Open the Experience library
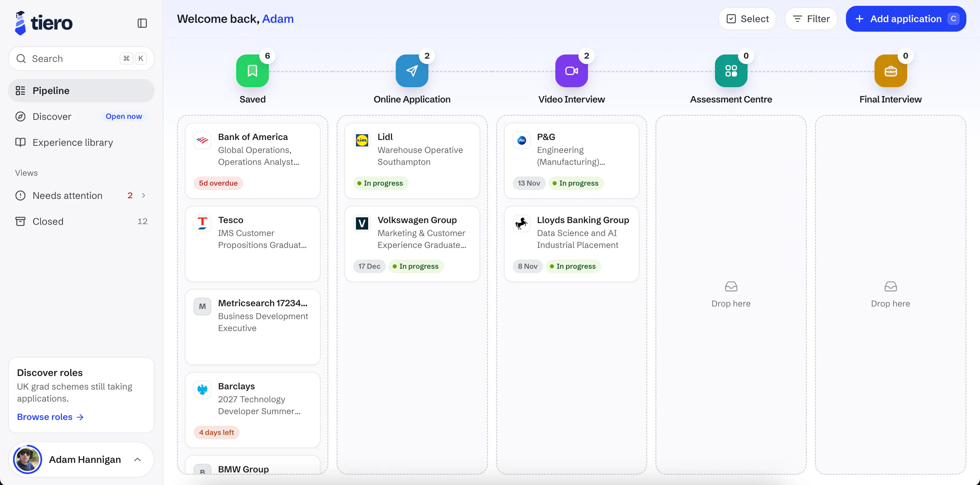The image size is (980, 485). [x=81, y=142]
